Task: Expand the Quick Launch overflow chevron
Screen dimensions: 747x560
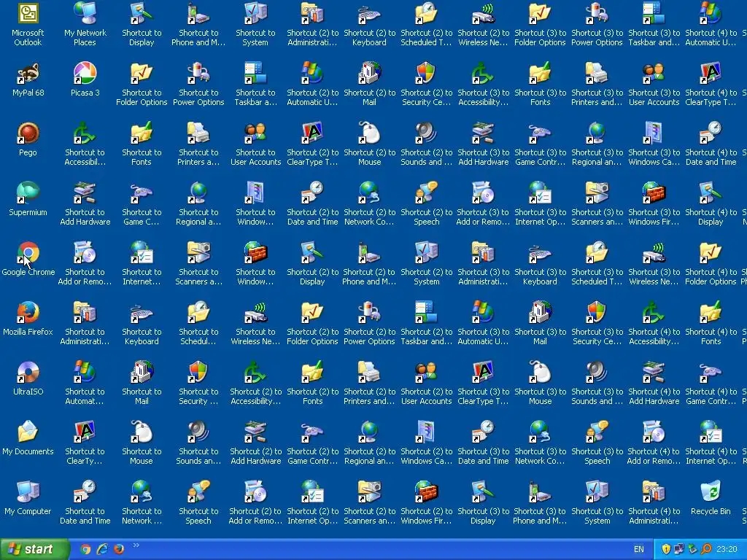Action: (136, 545)
